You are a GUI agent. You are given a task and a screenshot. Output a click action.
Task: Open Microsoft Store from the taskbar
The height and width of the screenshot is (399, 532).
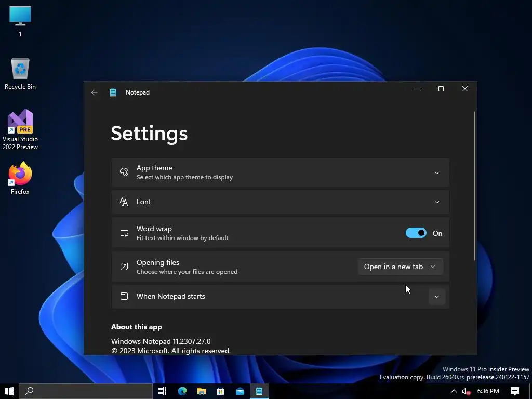tap(220, 391)
